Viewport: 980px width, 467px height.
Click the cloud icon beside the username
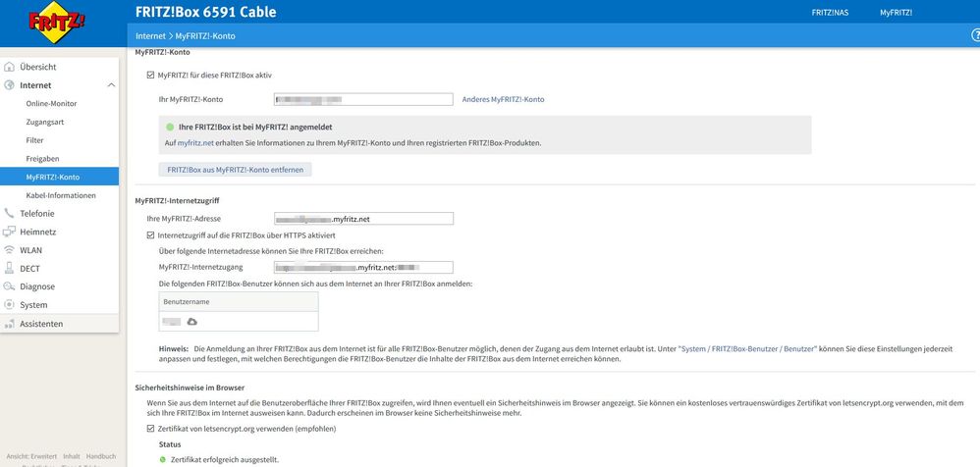tap(191, 321)
